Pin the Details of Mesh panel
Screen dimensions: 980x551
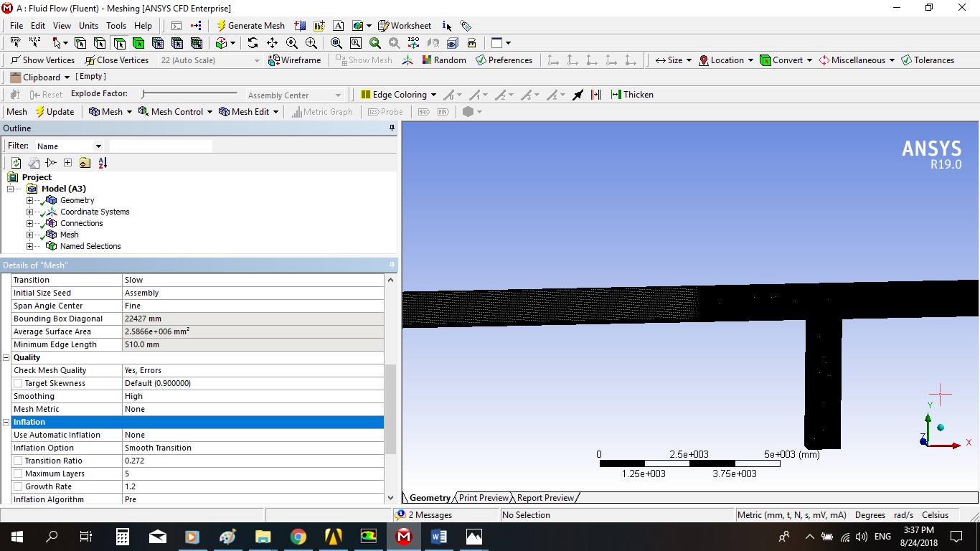(392, 265)
